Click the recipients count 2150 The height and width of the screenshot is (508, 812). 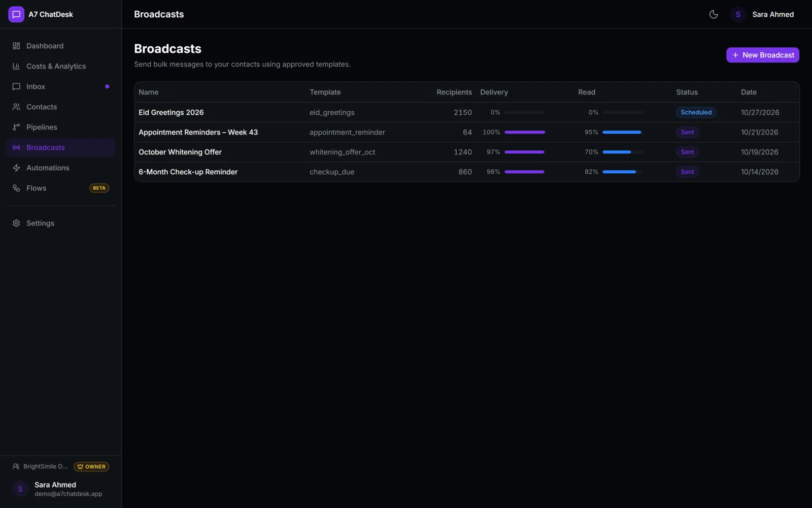(x=463, y=112)
